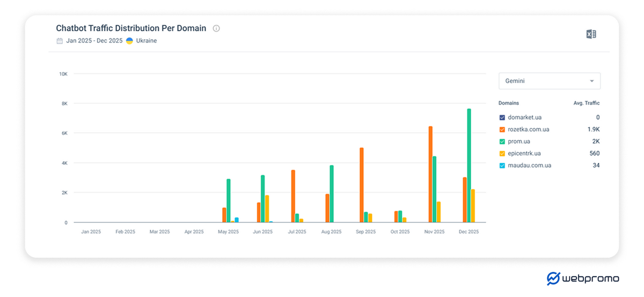This screenshot has width=644, height=297.
Task: Toggle the maudau.com.ua checkbox
Action: (502, 165)
